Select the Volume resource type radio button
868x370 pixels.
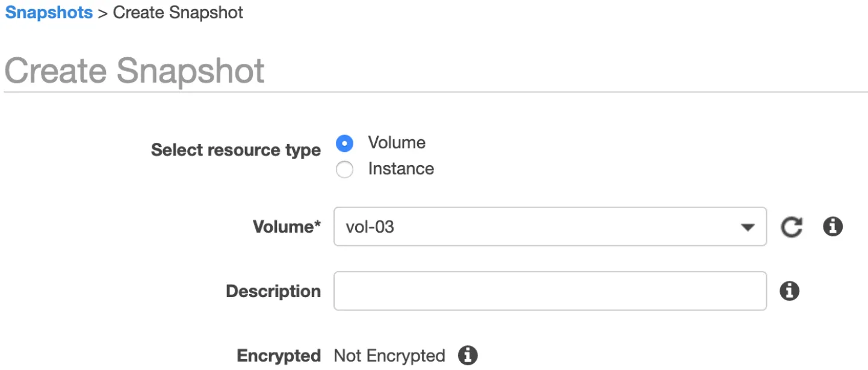click(344, 143)
